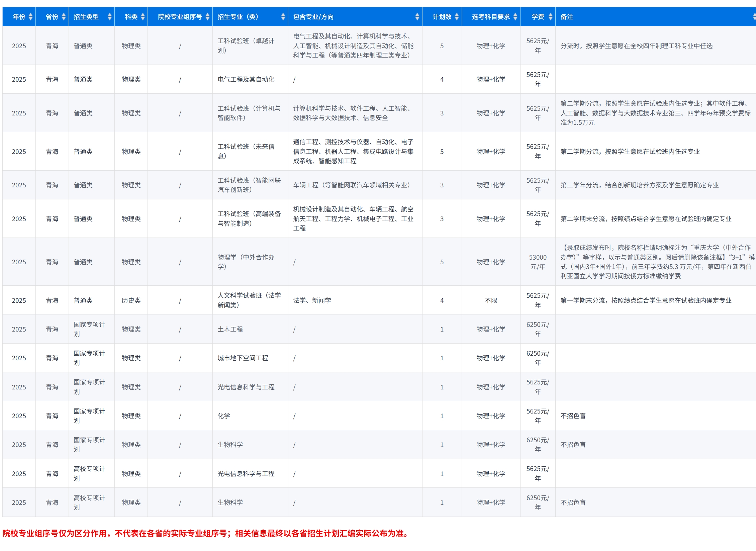Click the 历史类 category cell
756x551 pixels.
coord(131,300)
